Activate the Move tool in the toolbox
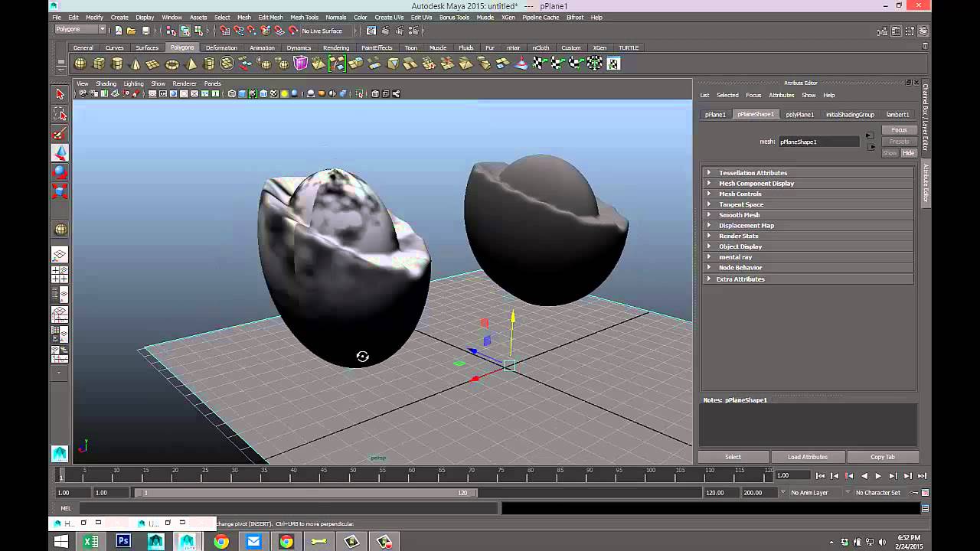 (x=60, y=153)
